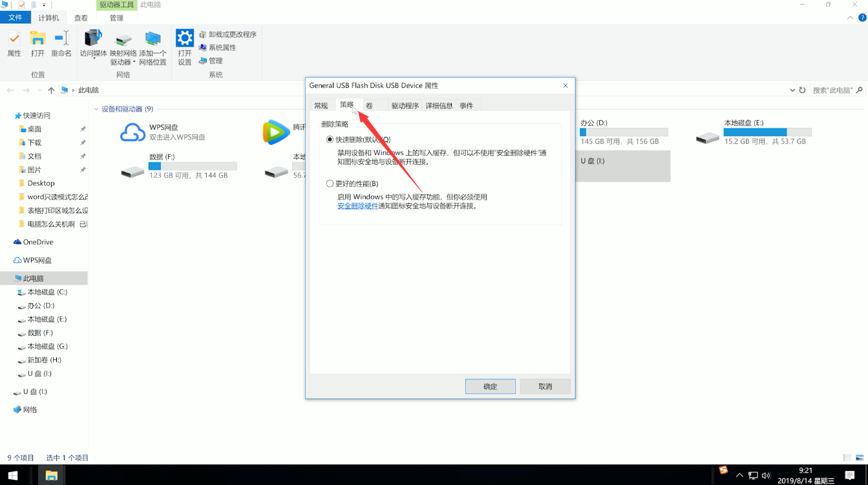Screen dimensions: 868x485
Task: Select the 数据 (F:) drive icon
Action: [132, 172]
